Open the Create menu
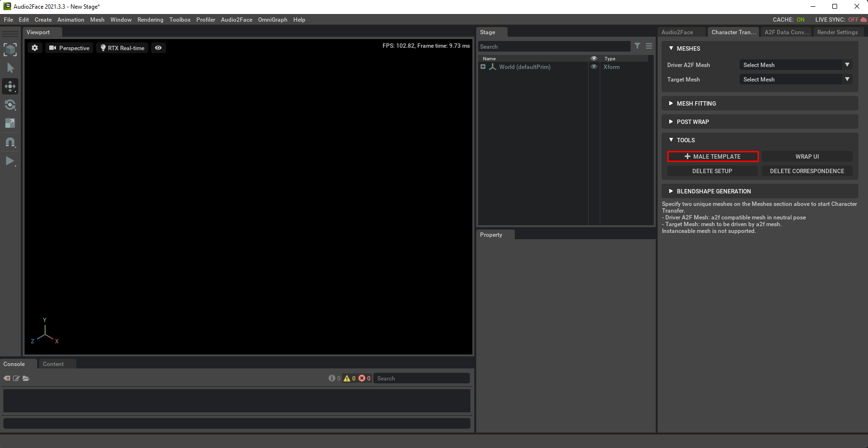This screenshot has height=448, width=868. 43,20
